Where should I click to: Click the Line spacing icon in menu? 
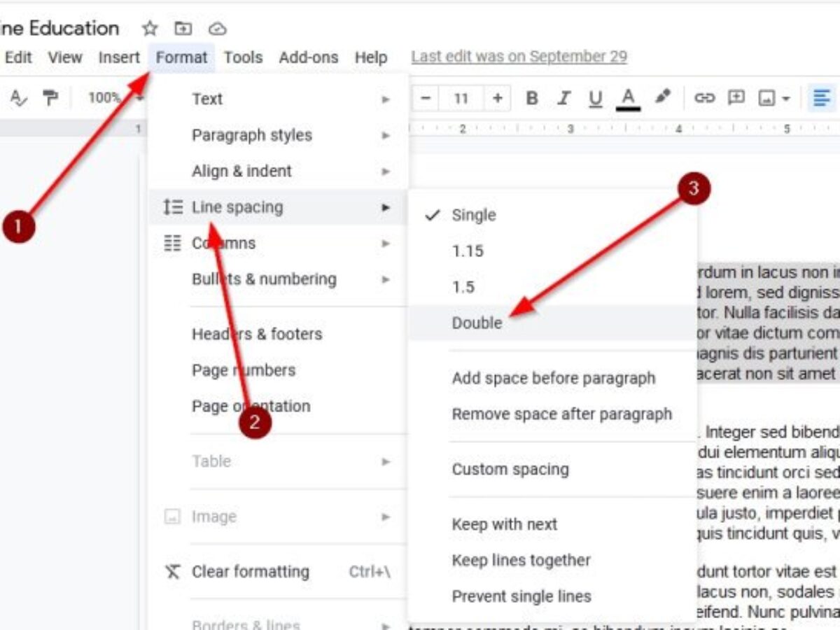(x=172, y=207)
